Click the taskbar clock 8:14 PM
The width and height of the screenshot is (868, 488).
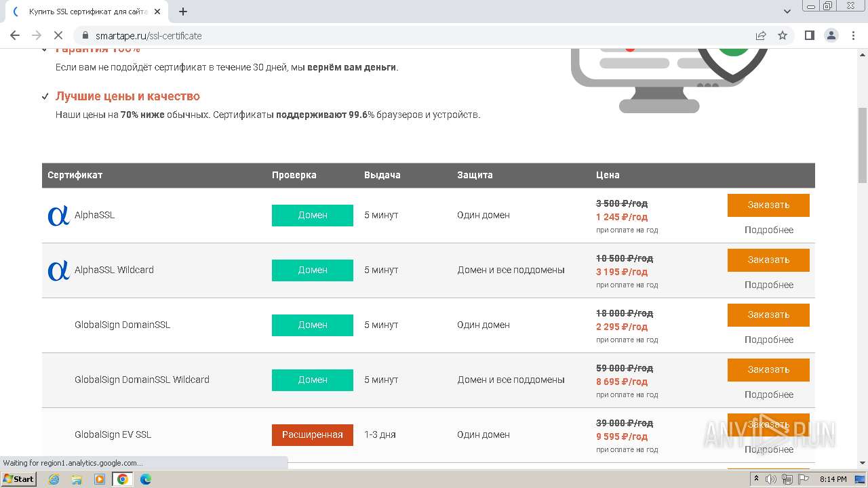point(833,479)
